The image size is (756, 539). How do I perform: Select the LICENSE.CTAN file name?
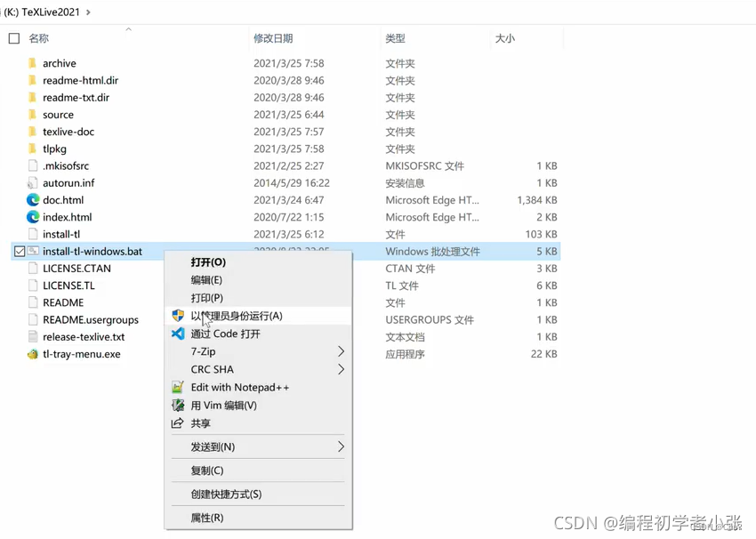(76, 269)
